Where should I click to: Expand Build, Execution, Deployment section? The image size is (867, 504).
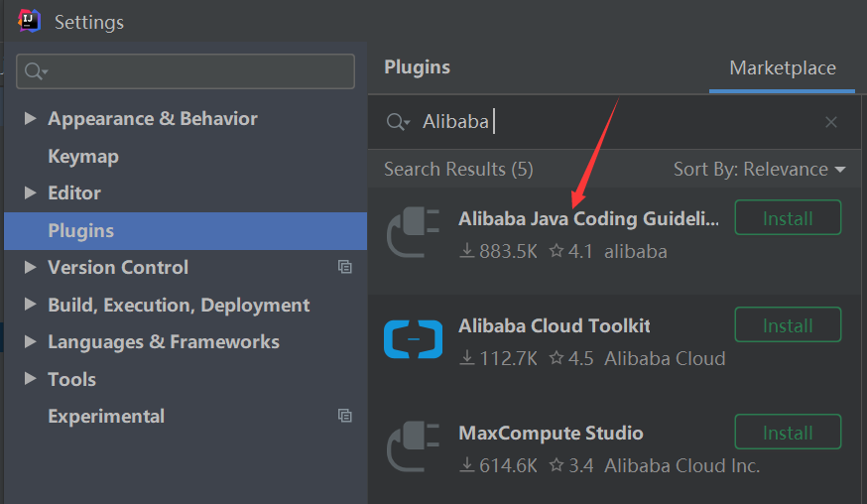(x=31, y=306)
